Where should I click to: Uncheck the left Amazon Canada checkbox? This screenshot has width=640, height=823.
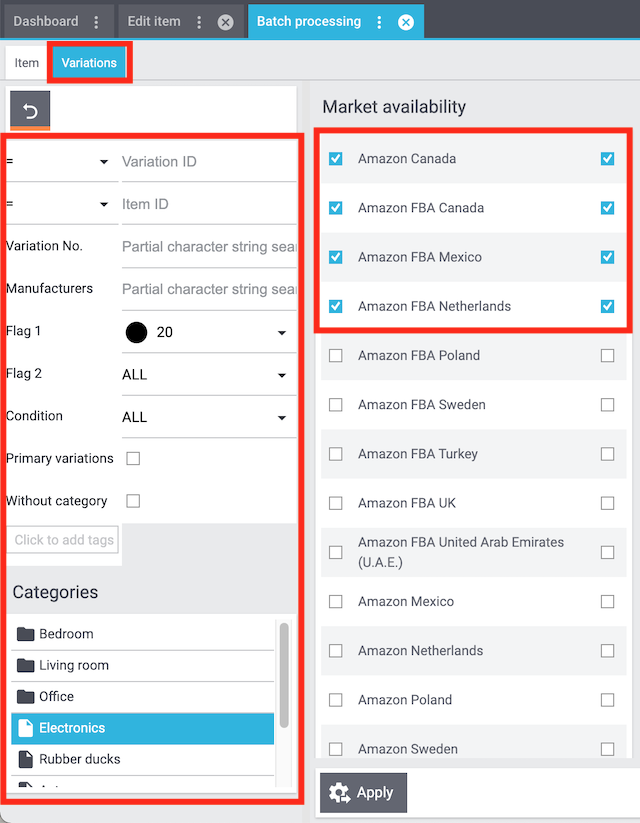pyautogui.click(x=336, y=159)
